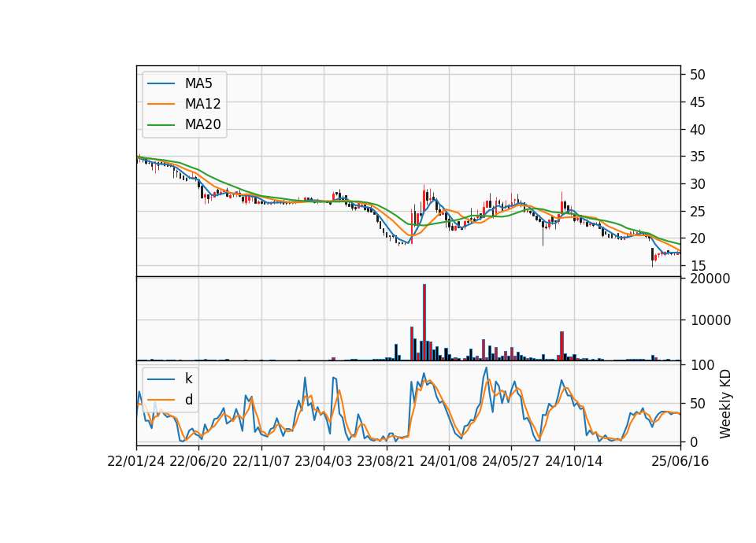The height and width of the screenshot is (543, 756).
Task: Click the 22/06/20 date label
Action: [x=198, y=461]
